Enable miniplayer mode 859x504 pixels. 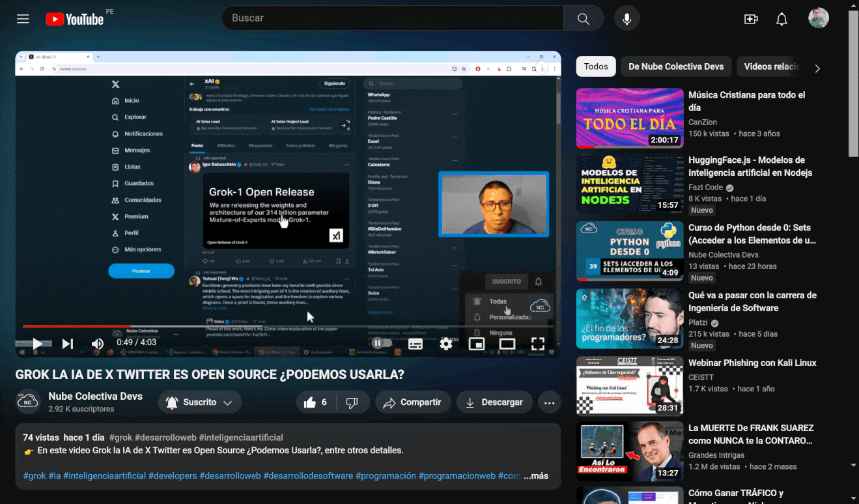pyautogui.click(x=477, y=343)
